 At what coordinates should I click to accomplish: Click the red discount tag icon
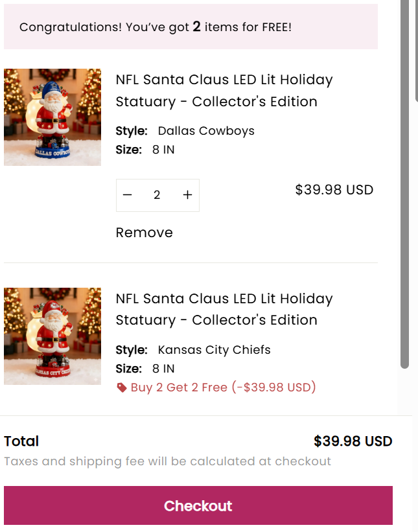click(121, 388)
